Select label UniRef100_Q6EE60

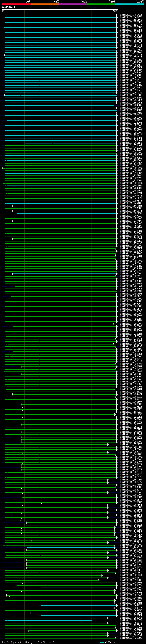tap(131, 286)
